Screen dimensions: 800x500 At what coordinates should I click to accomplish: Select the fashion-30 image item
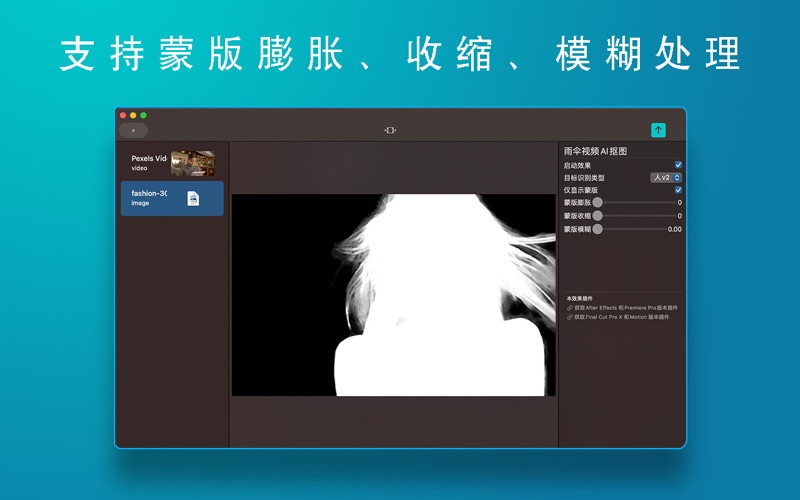[172, 198]
